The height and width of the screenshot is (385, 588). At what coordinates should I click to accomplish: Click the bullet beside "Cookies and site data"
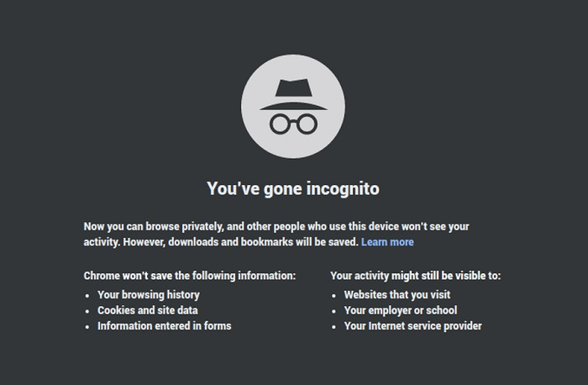pos(88,311)
